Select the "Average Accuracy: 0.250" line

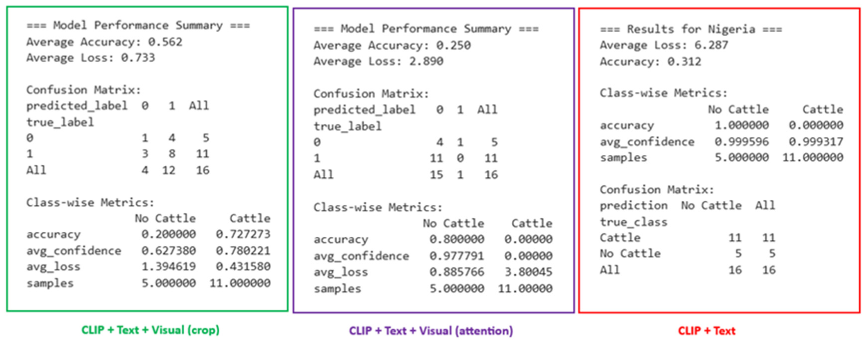click(392, 45)
